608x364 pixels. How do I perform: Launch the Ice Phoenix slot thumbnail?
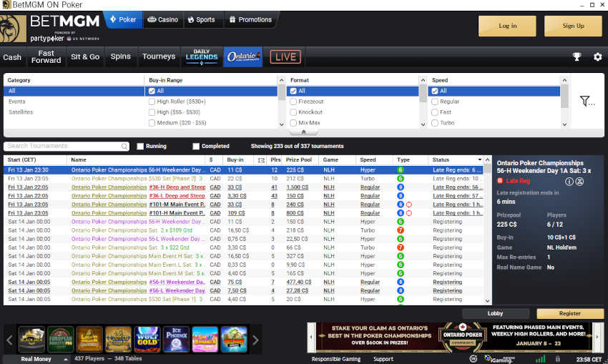pos(176,339)
